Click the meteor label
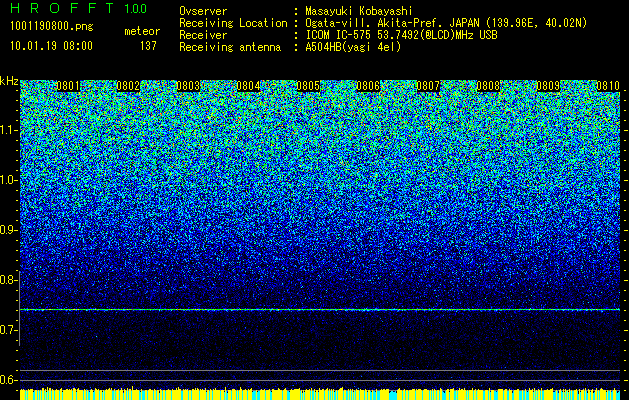 coord(142,31)
